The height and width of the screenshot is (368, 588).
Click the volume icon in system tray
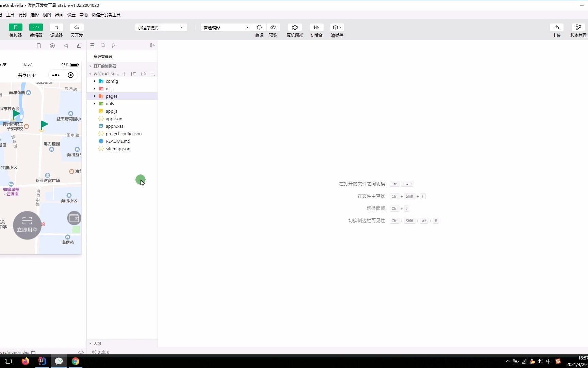tap(540, 361)
